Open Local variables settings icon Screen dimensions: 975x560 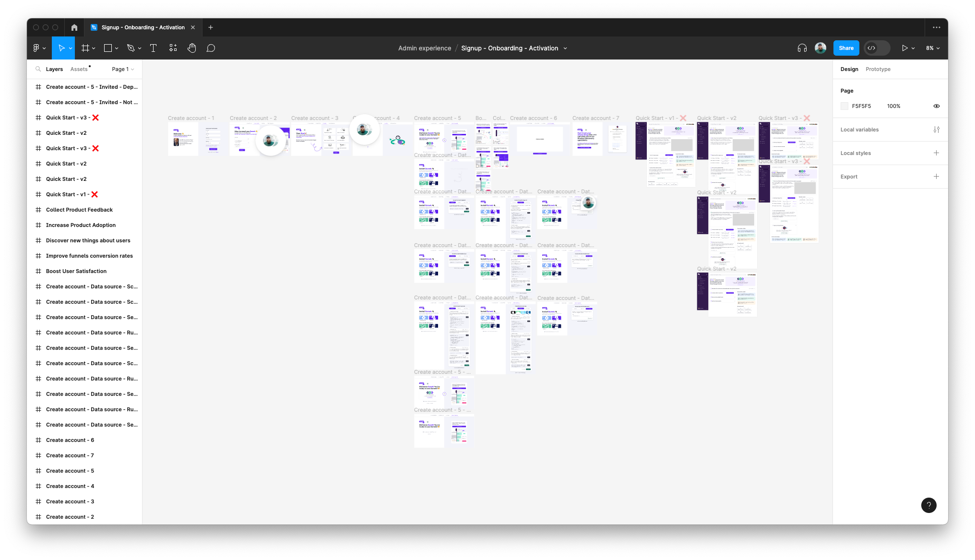pos(936,130)
